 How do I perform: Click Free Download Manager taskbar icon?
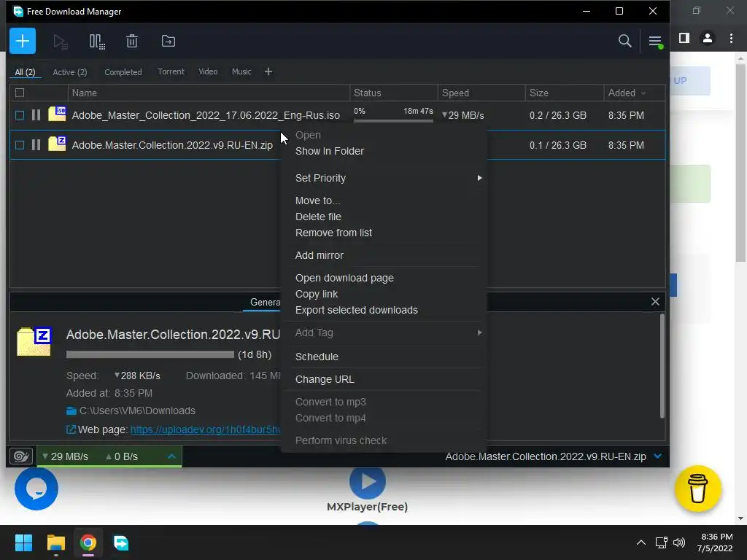[x=120, y=542]
